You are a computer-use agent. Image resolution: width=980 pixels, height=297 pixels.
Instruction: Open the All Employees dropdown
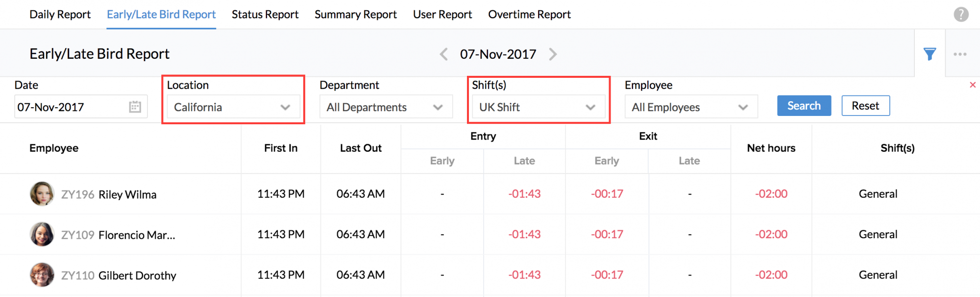(x=691, y=107)
